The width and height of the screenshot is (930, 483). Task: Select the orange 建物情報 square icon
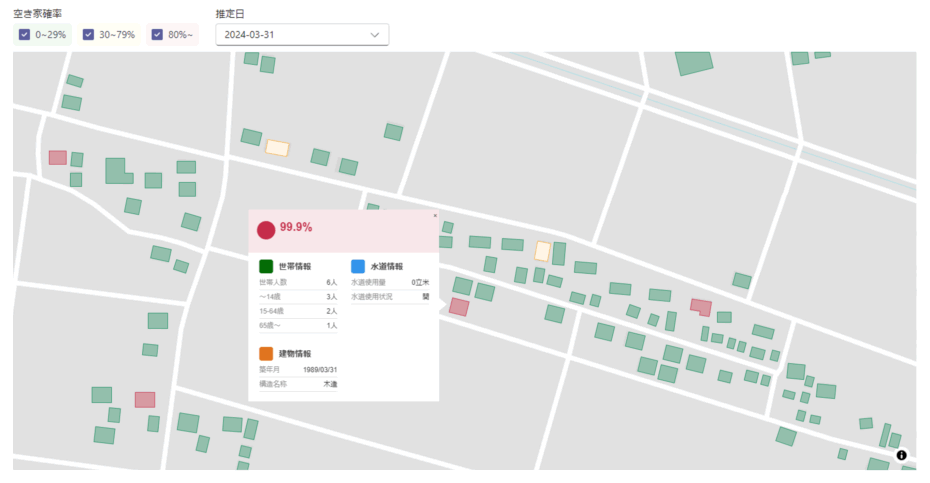click(266, 354)
